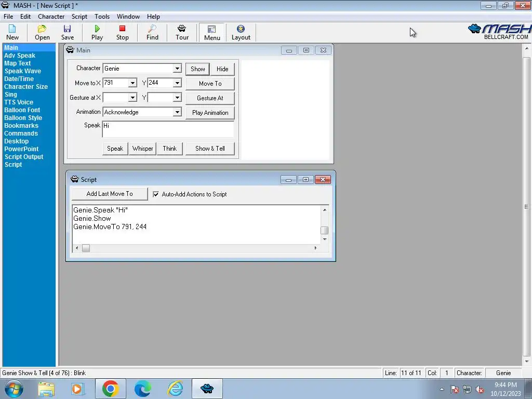Click Add Last Move To button
Viewport: 532px width, 399px height.
[110, 194]
